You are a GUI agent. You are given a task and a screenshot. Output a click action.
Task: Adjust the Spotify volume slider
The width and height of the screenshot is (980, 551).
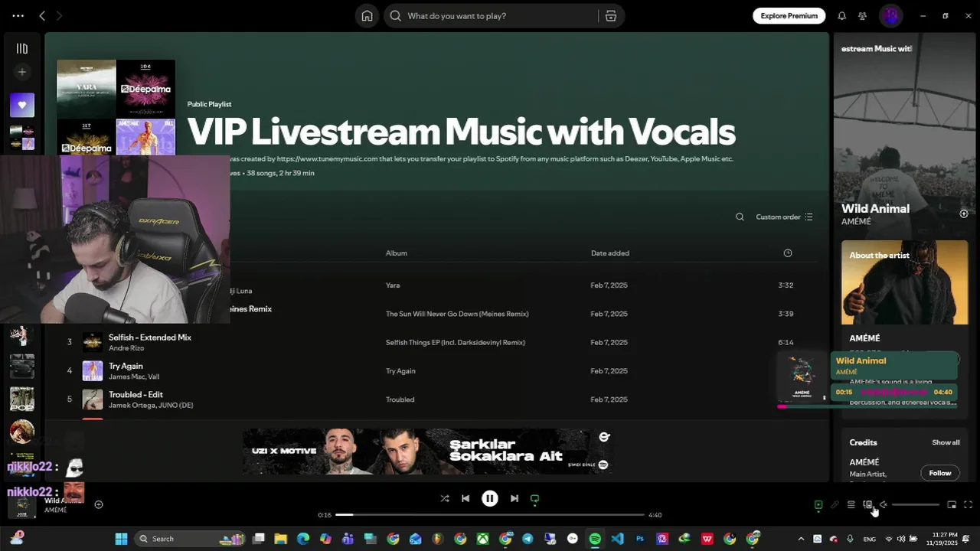coord(916,505)
